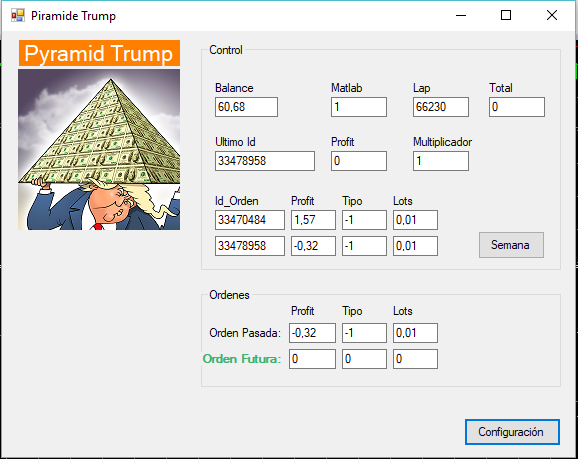The width and height of the screenshot is (578, 459).
Task: Click the Control group heading
Action: coord(226,50)
